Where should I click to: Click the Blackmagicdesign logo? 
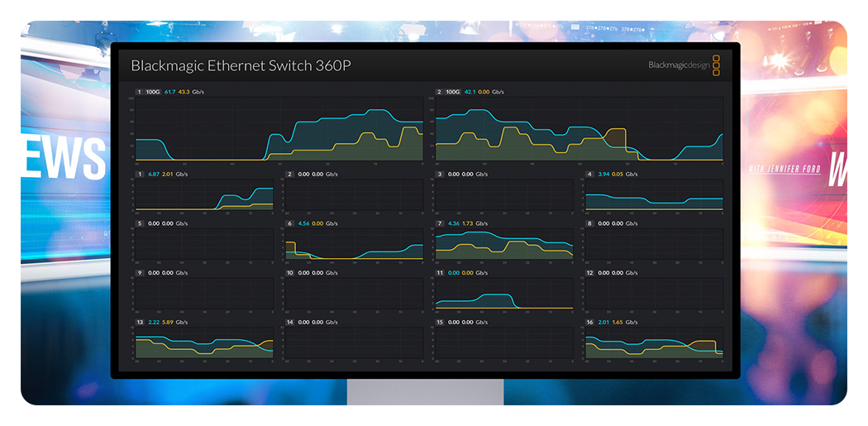684,65
